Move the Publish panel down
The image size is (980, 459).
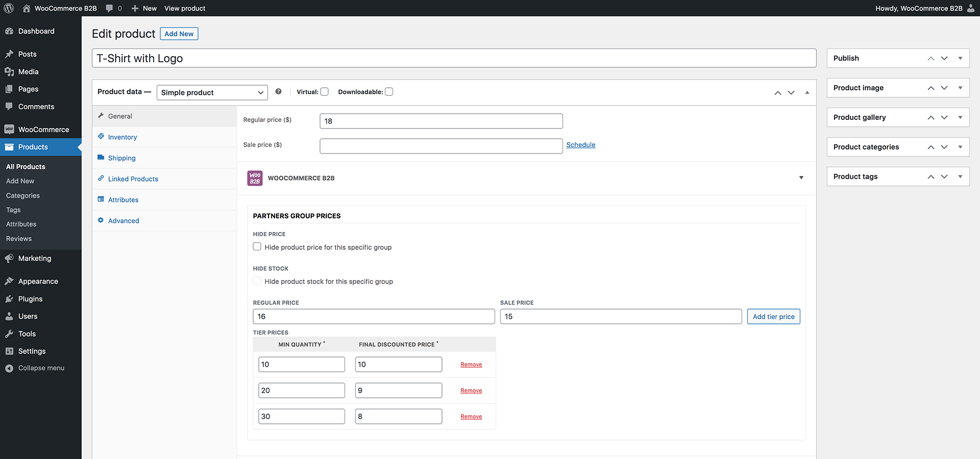pyautogui.click(x=944, y=58)
